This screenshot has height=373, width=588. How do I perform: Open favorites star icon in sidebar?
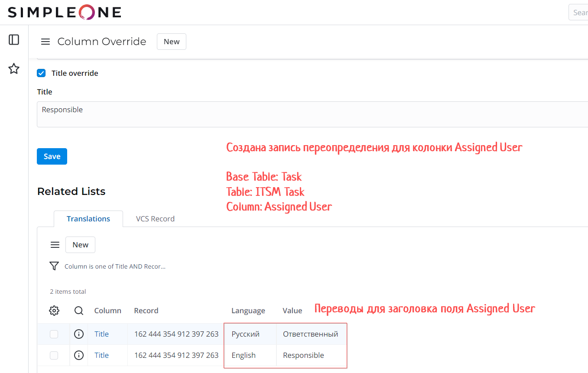pos(14,68)
